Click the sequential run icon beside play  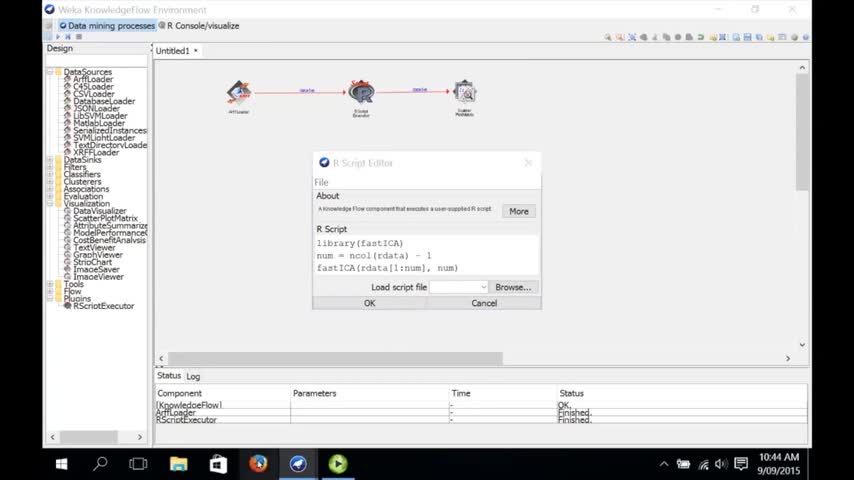(x=68, y=37)
